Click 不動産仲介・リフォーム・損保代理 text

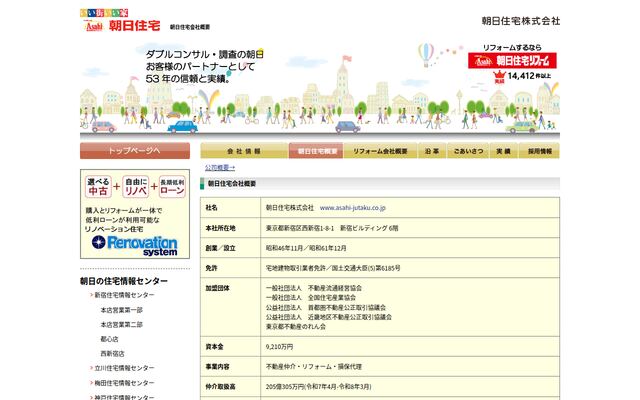[x=313, y=367]
